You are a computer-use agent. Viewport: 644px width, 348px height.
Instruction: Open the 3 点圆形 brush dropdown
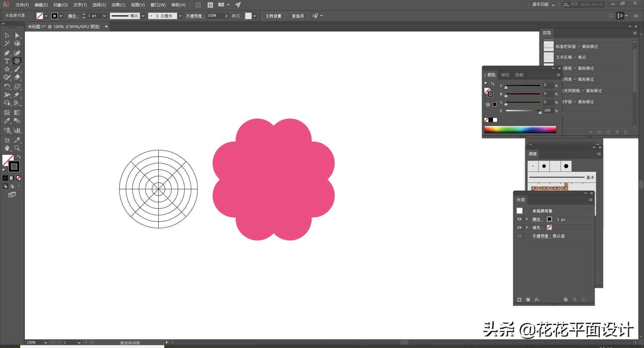point(180,16)
